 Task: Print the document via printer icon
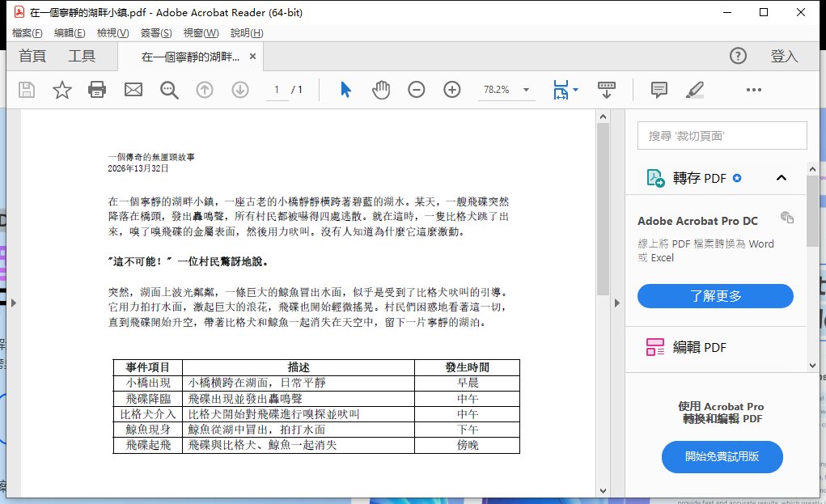coord(97,90)
